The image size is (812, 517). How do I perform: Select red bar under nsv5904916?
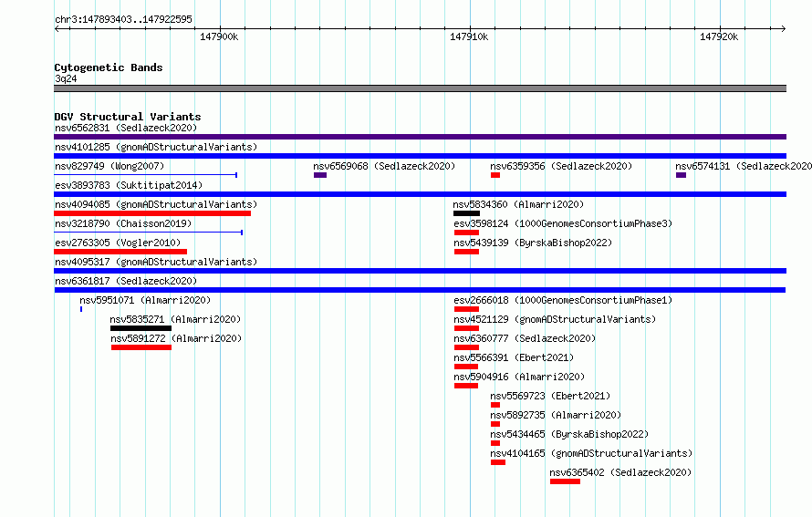point(466,386)
